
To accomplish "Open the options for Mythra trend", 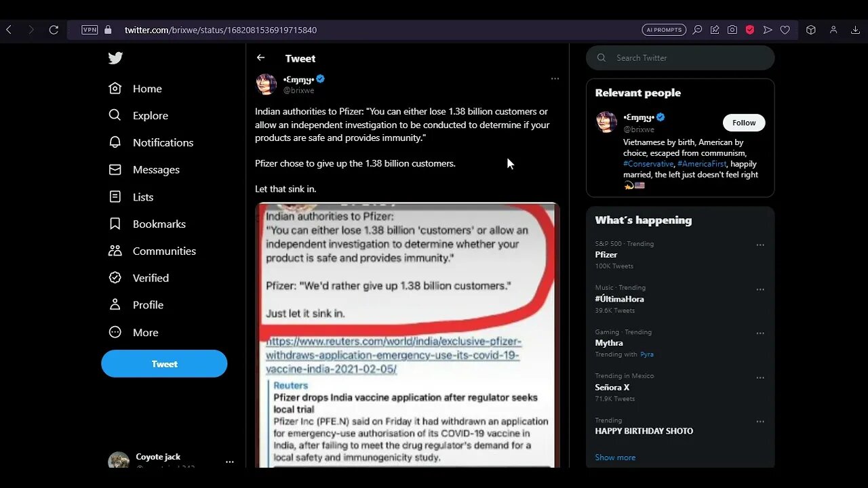I will 760,333.
